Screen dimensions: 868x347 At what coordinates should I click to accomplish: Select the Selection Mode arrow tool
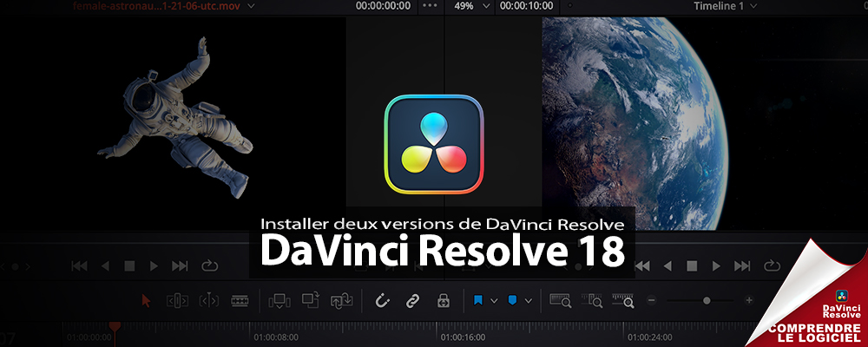click(146, 300)
